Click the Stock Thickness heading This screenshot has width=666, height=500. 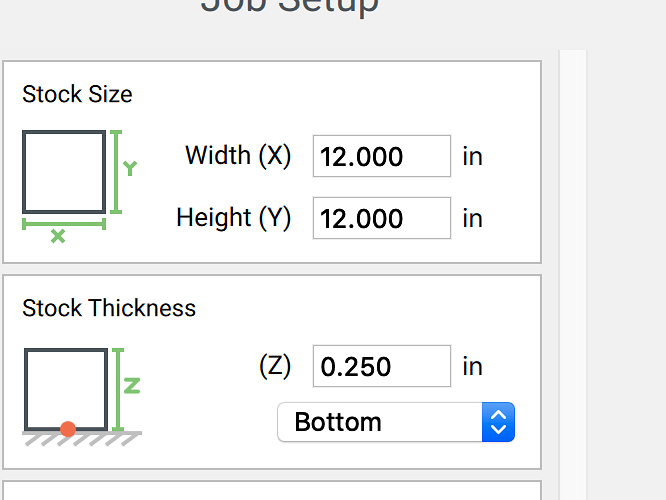(109, 308)
